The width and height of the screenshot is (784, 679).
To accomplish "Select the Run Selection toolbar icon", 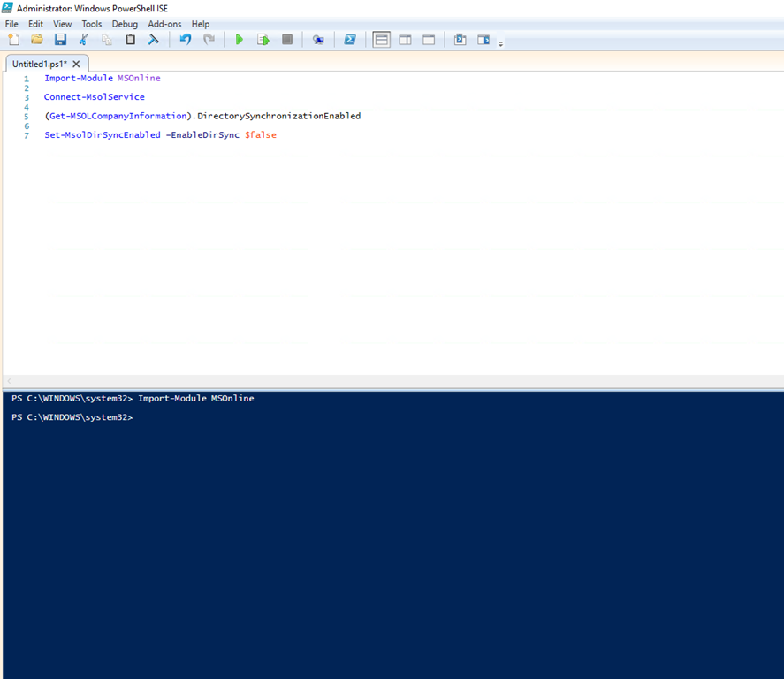I will point(262,39).
